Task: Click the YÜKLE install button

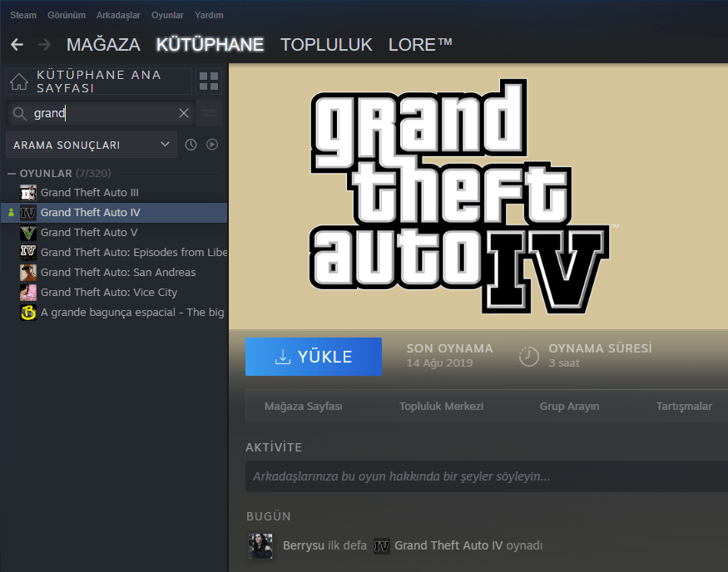Action: [x=314, y=356]
